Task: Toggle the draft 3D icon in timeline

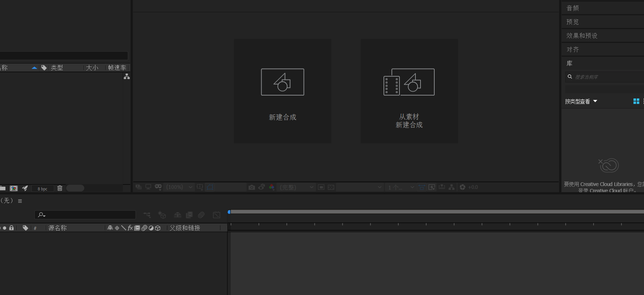Action: coord(162,215)
